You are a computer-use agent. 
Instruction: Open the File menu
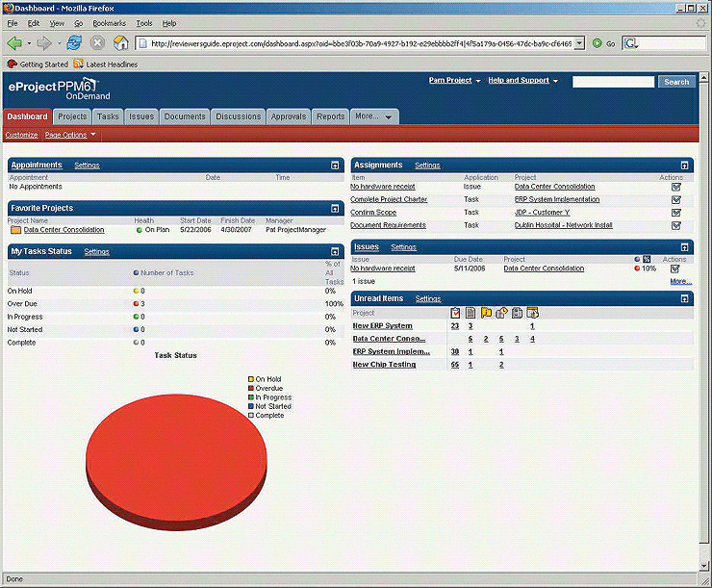pyautogui.click(x=13, y=23)
